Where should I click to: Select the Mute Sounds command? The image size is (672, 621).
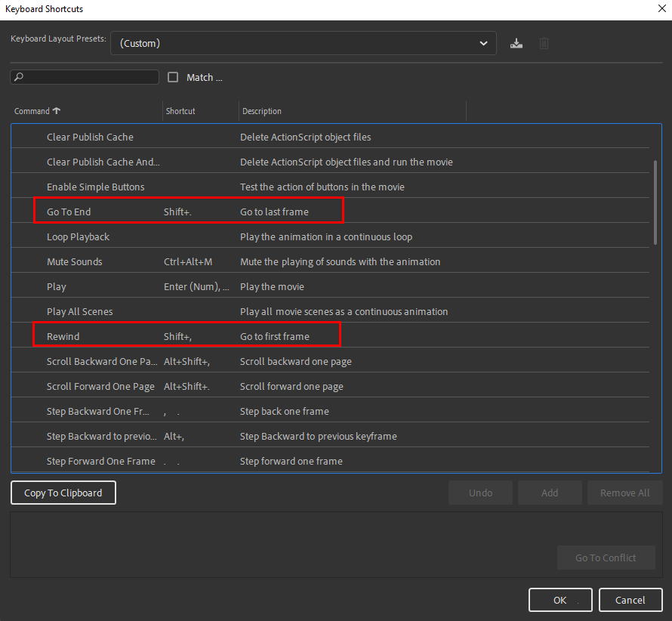(x=113, y=261)
